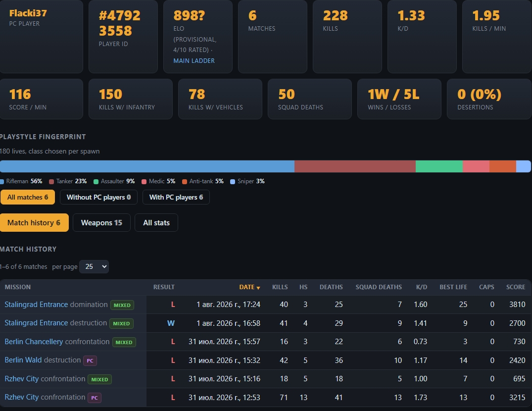Sort table by DATE column header
The height and width of the screenshot is (411, 532).
[x=249, y=287]
